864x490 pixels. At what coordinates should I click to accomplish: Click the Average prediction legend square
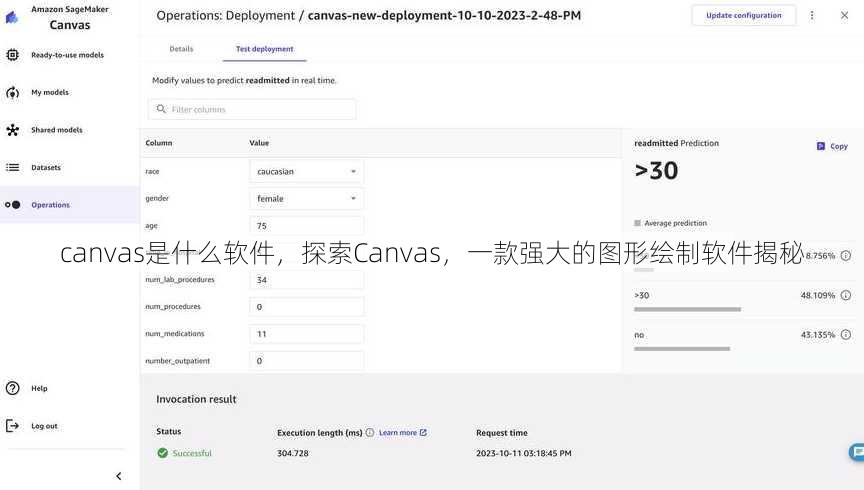coord(638,223)
